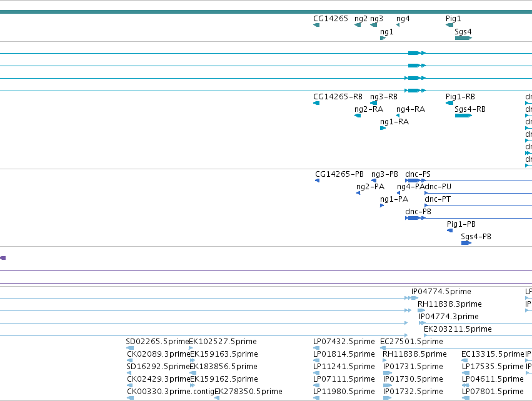Click the CG14265-RB transcript label

click(x=338, y=97)
